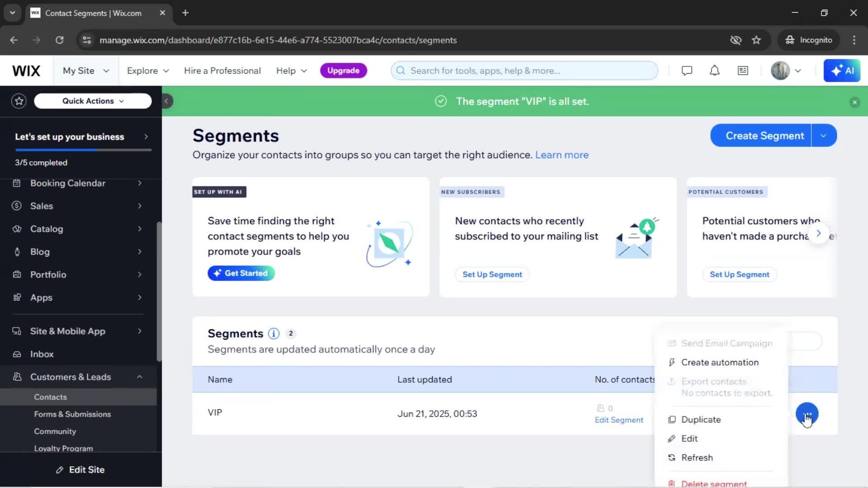Open the Quick Actions dropdown
The width and height of the screenshot is (868, 488).
pyautogui.click(x=93, y=101)
